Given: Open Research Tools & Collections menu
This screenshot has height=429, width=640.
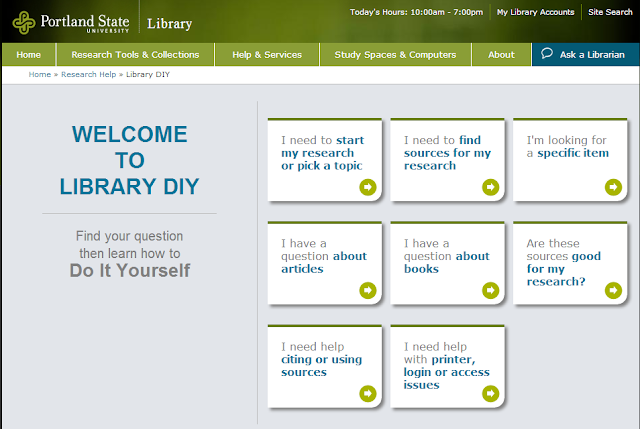Looking at the screenshot, I should 135,55.
